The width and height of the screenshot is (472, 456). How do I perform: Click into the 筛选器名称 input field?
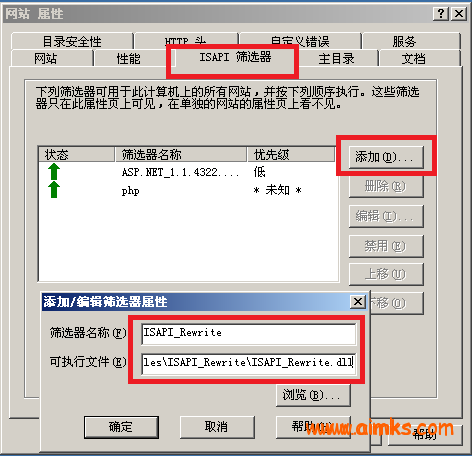tap(249, 334)
